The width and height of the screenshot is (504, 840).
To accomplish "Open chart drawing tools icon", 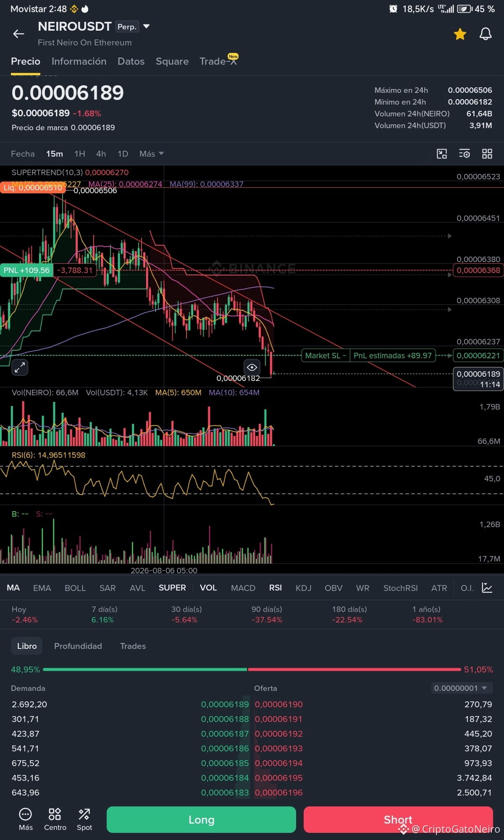I will [442, 154].
